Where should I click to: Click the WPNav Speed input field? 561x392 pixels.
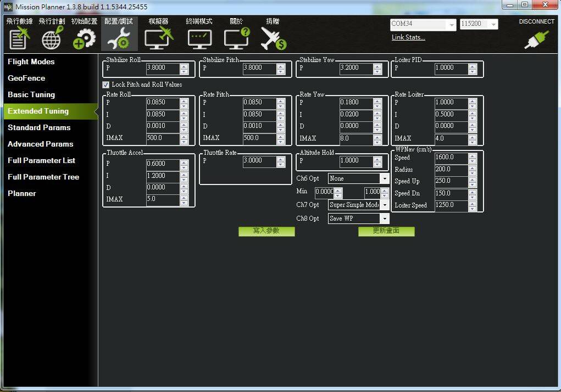pyautogui.click(x=451, y=157)
